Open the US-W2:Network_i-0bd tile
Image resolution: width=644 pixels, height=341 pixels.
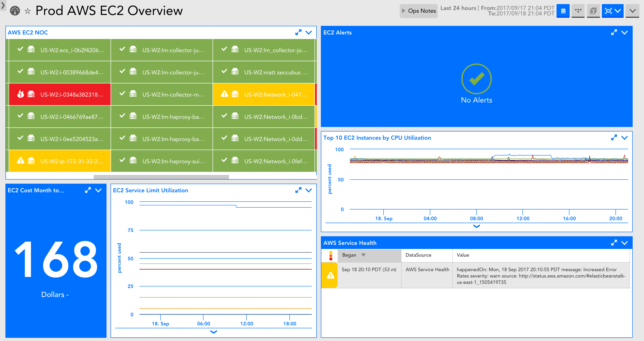click(264, 117)
